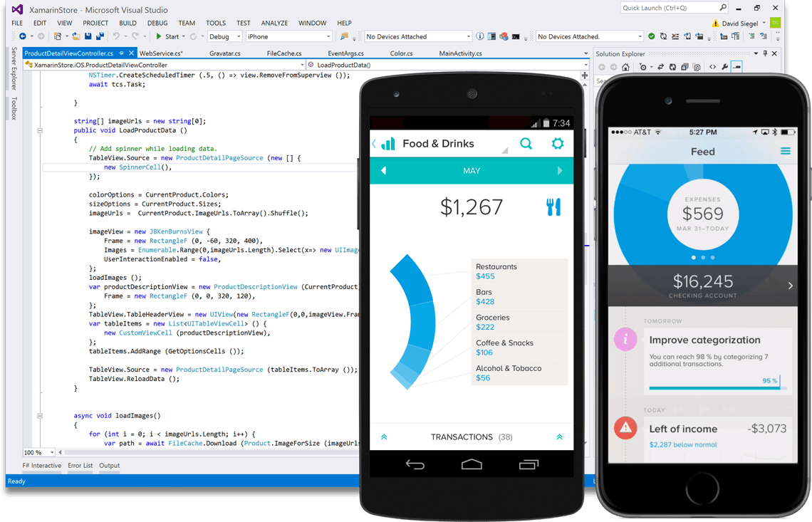Tap the search icon in Food & Drinks
Viewport: 812px width, 522px height.
tap(526, 143)
